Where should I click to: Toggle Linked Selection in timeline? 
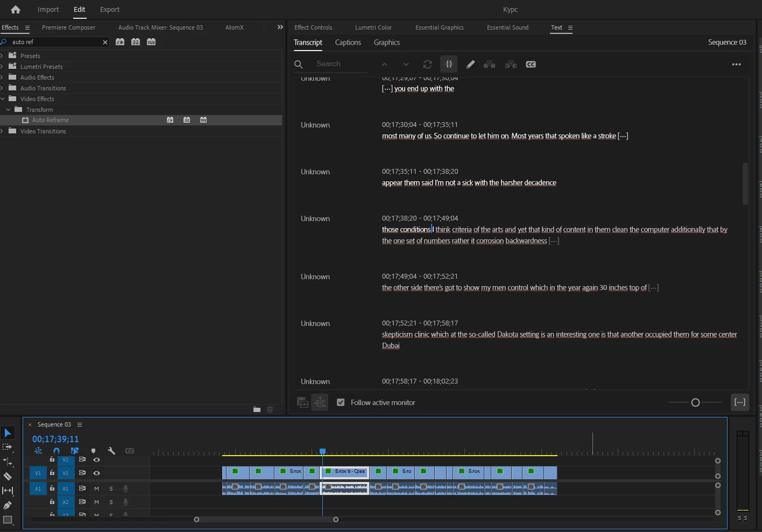[x=74, y=451]
